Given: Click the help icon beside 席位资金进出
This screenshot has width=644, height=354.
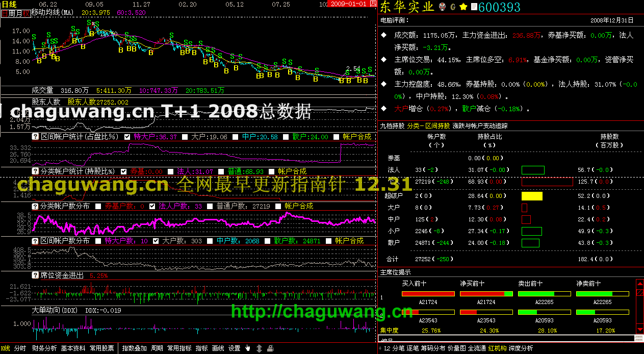Looking at the screenshot, I should (x=35, y=275).
